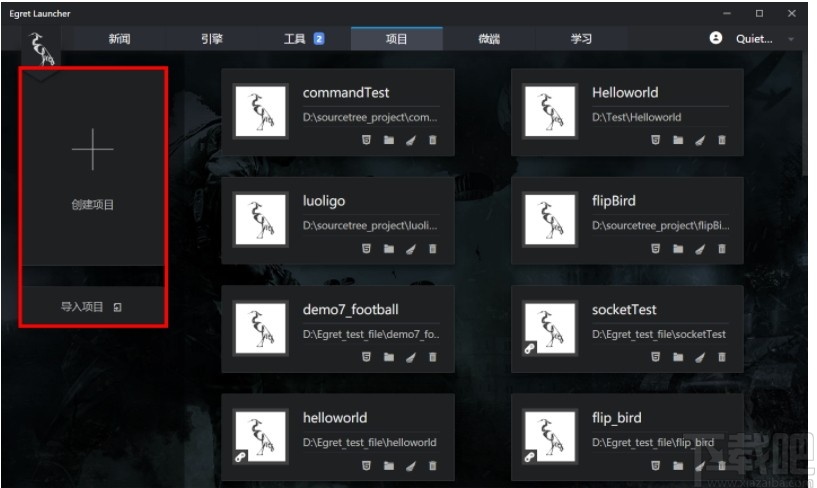
Task: Click the flip_bird project title
Action: 616,418
